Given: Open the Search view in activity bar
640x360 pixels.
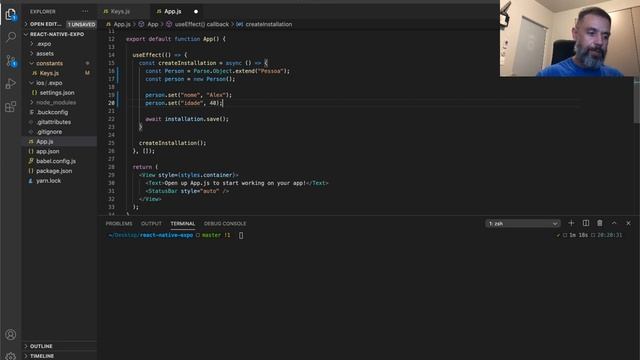Looking at the screenshot, I should coord(11,37).
